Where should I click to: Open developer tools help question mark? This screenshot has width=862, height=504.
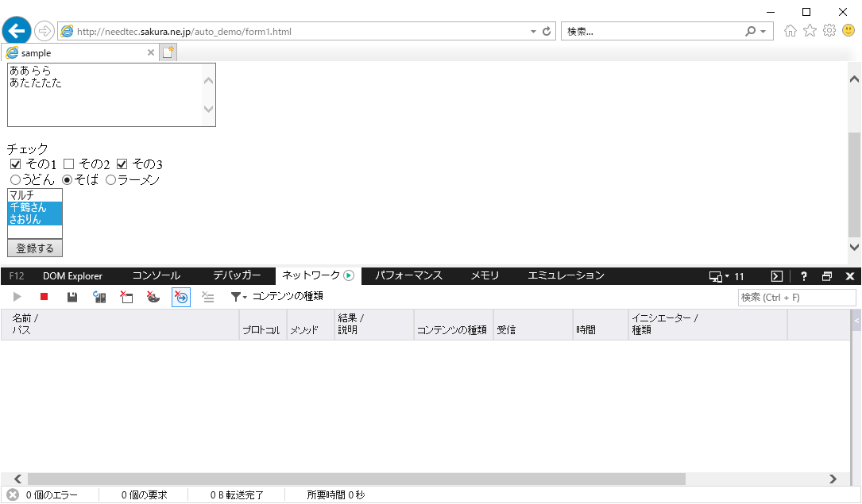tap(804, 276)
